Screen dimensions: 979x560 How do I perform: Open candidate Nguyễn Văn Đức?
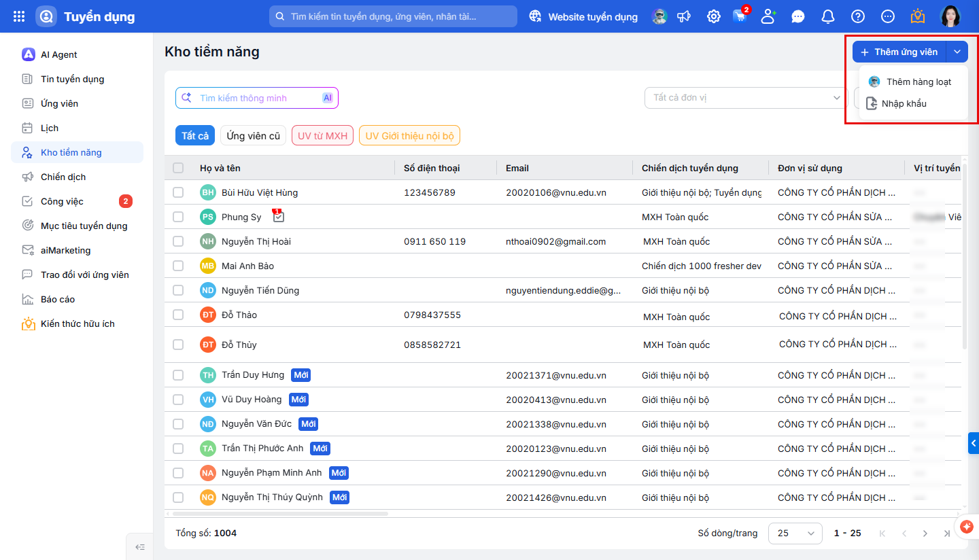click(x=256, y=424)
